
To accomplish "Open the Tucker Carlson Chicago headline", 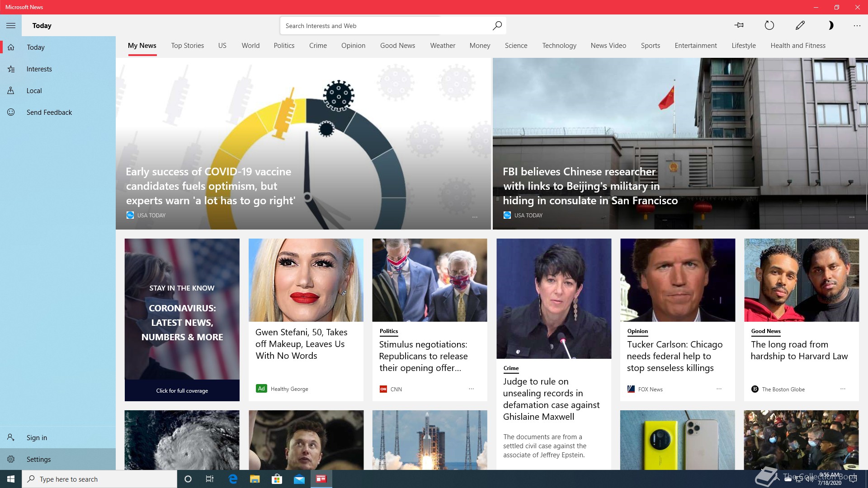I will (x=675, y=356).
